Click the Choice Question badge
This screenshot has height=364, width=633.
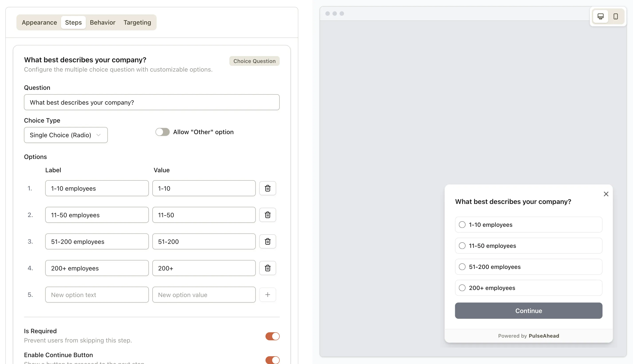click(254, 61)
